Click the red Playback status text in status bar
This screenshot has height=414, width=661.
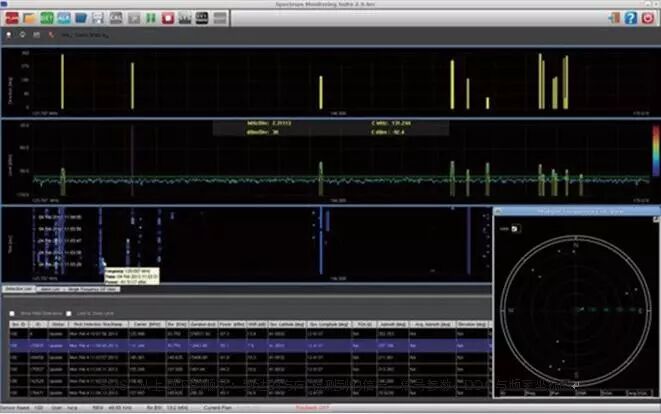(312, 408)
